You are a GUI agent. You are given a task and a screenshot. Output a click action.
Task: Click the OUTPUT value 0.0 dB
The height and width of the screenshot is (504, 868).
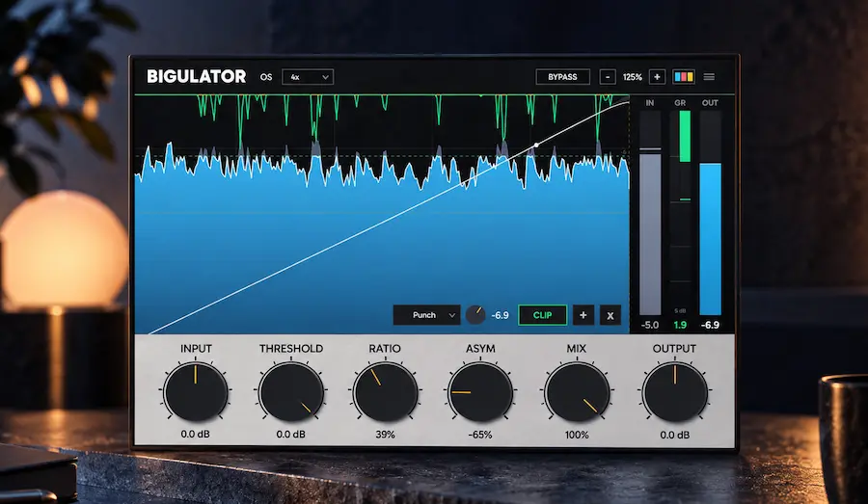pyautogui.click(x=675, y=435)
